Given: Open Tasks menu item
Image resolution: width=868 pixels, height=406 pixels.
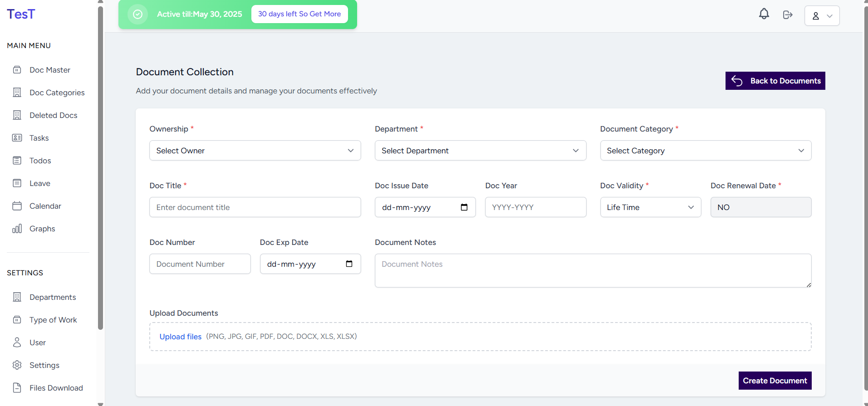Looking at the screenshot, I should tap(39, 138).
